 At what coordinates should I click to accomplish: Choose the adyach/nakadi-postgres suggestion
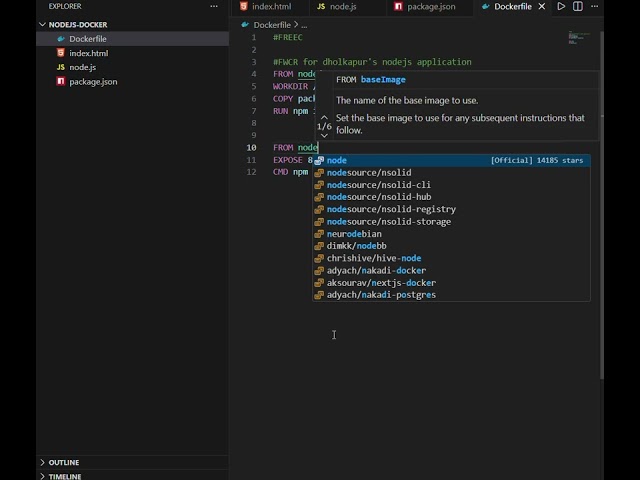pos(451,295)
